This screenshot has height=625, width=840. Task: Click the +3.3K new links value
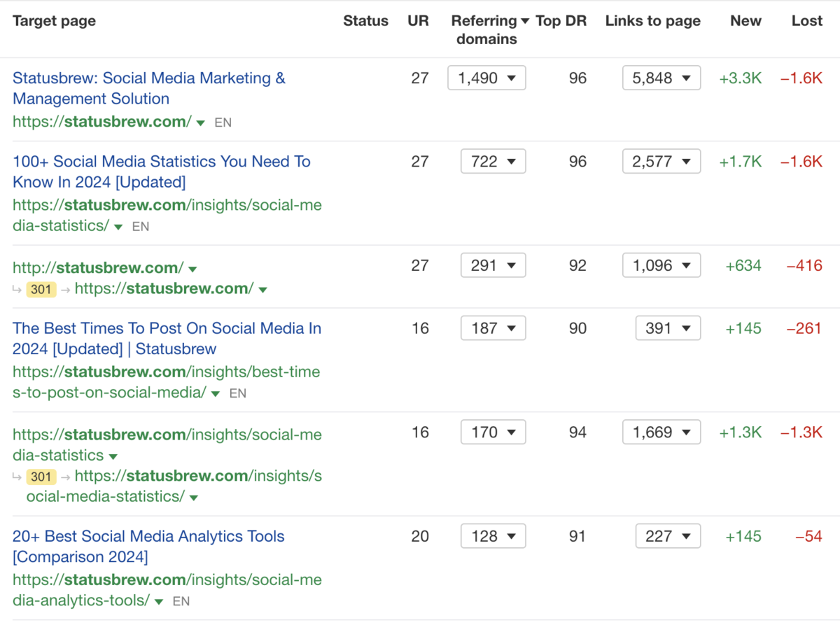[x=740, y=78]
